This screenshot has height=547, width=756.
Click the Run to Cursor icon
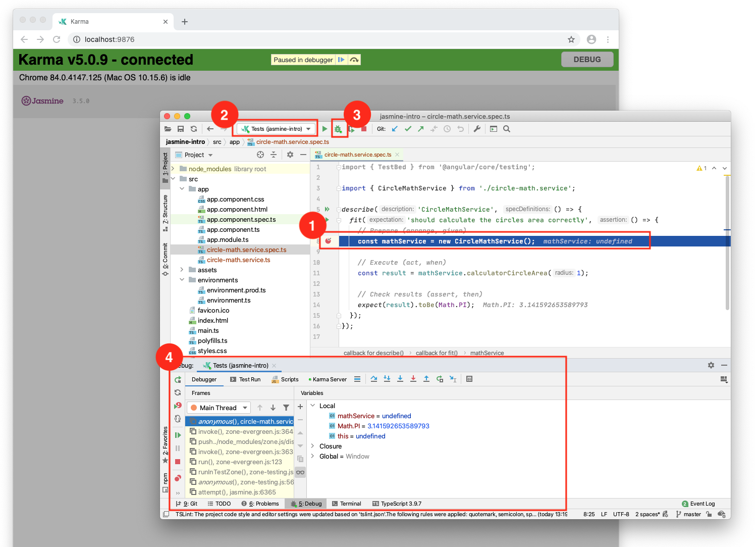pos(453,379)
